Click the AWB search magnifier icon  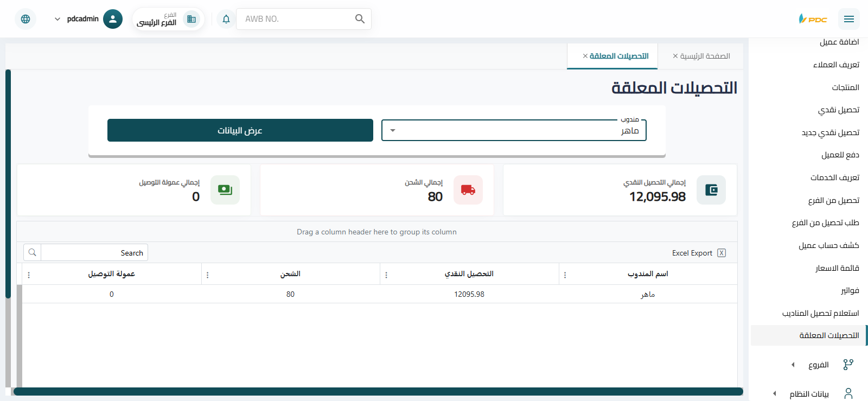point(360,19)
